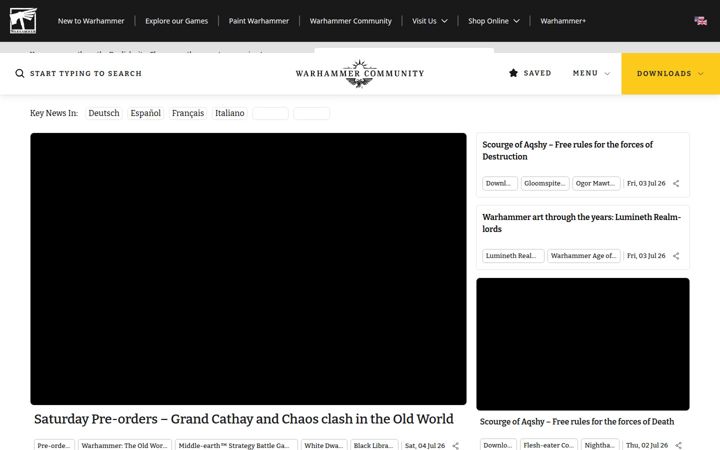Image resolution: width=720 pixels, height=450 pixels.
Task: Select Deutsch key news language
Action: coord(104,113)
